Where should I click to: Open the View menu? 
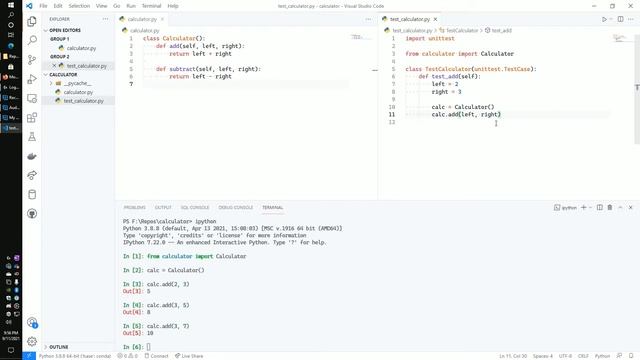[x=101, y=6]
